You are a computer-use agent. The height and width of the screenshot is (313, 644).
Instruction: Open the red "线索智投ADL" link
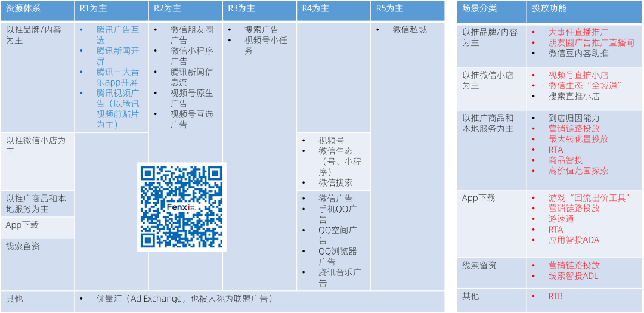coord(572,276)
